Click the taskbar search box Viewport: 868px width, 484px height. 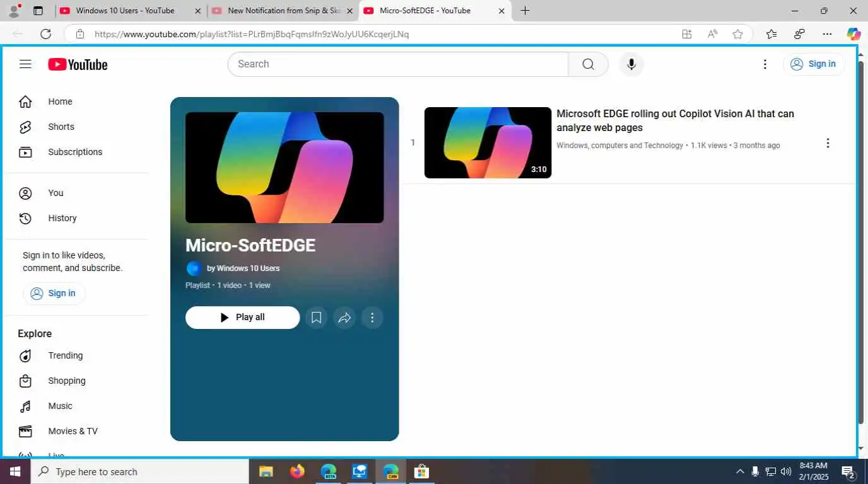click(x=139, y=471)
